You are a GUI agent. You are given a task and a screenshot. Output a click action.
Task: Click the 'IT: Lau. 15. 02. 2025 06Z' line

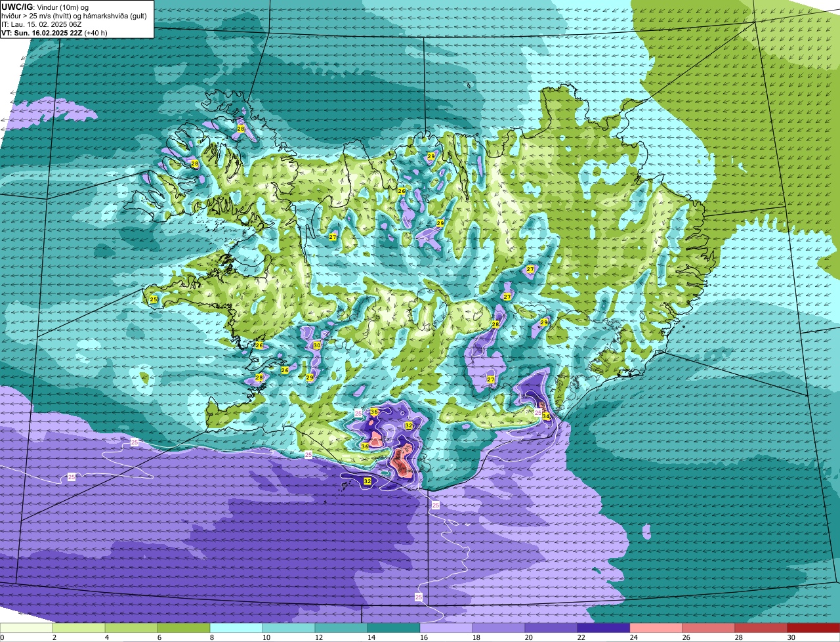(x=41, y=24)
